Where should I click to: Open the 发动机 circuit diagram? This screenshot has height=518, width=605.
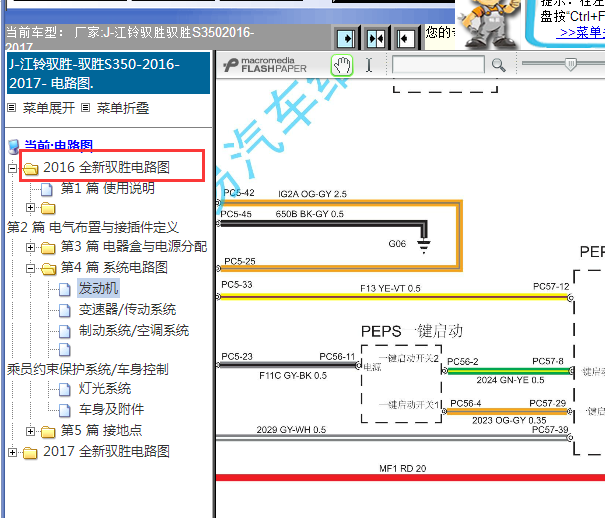98,289
